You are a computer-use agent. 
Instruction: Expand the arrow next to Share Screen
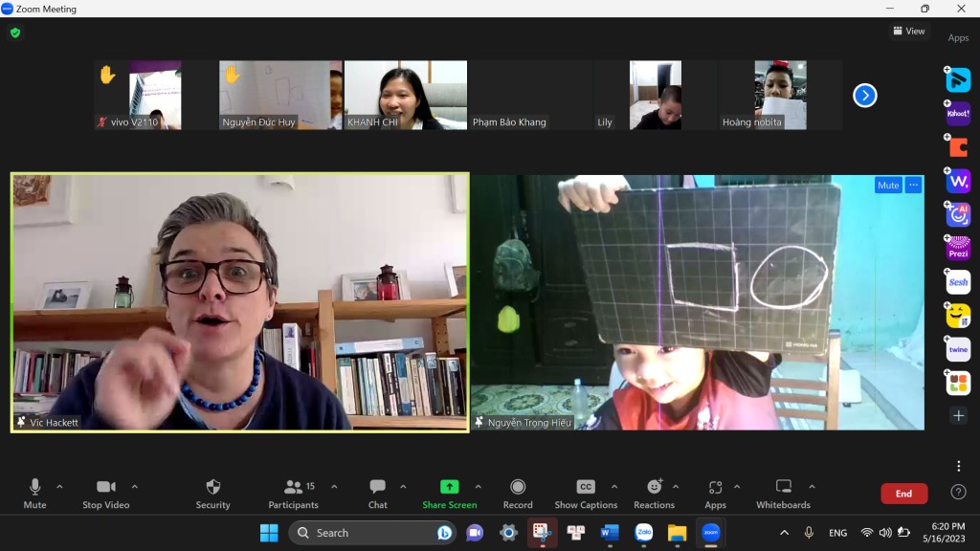(x=478, y=486)
